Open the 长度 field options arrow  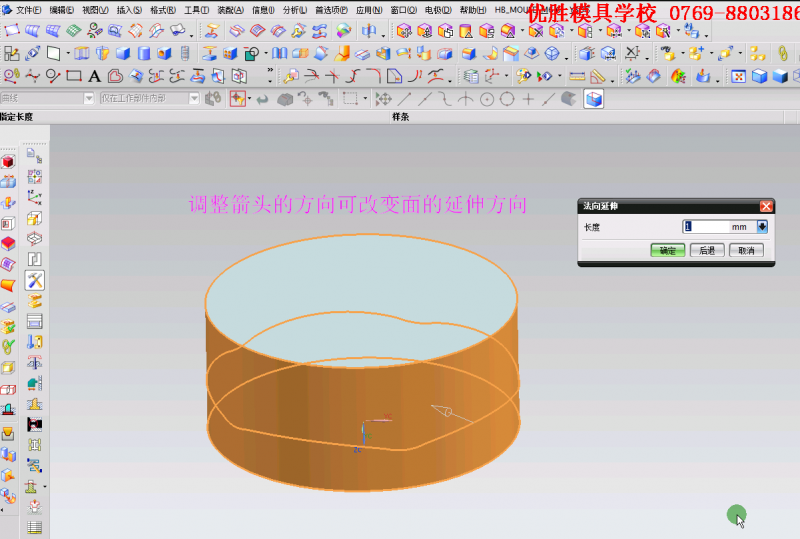762,227
